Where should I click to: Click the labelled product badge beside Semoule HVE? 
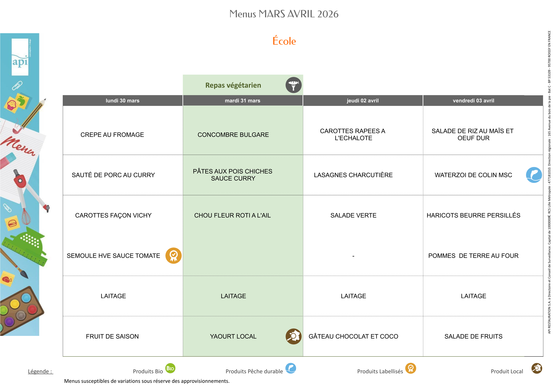tap(173, 255)
